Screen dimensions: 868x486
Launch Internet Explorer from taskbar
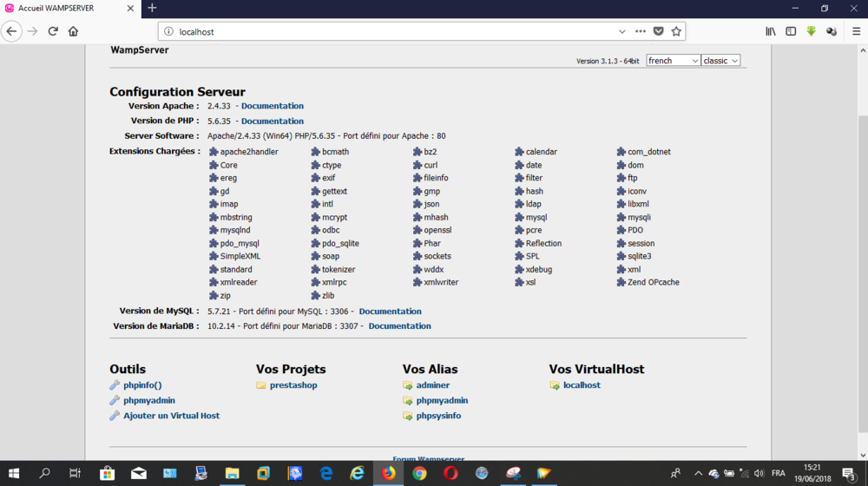pyautogui.click(x=357, y=473)
